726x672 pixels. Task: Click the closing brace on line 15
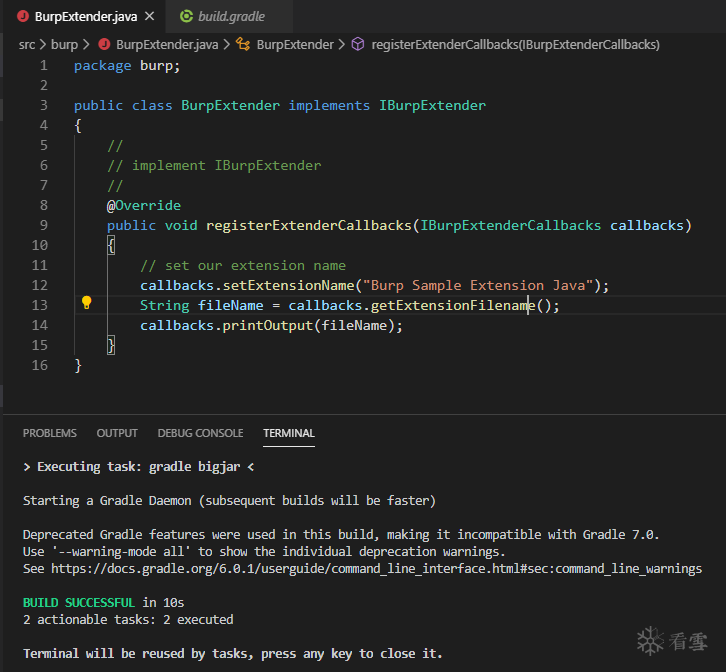111,345
